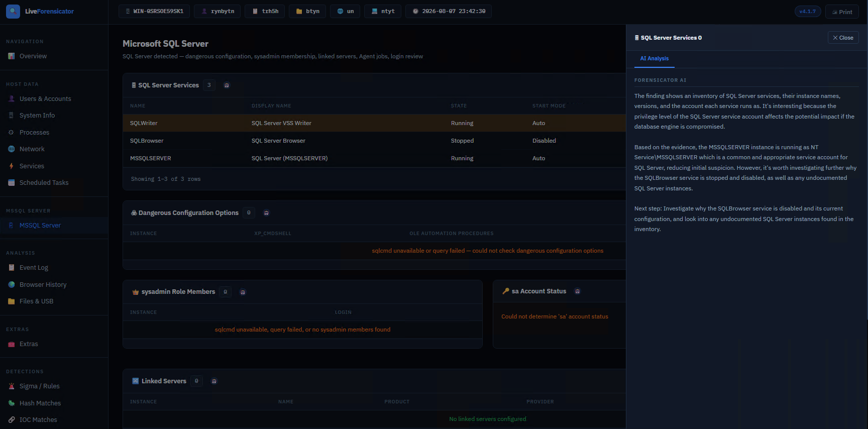Go to Network section in sidebar
Viewport: 868px width, 429px height.
click(x=32, y=149)
